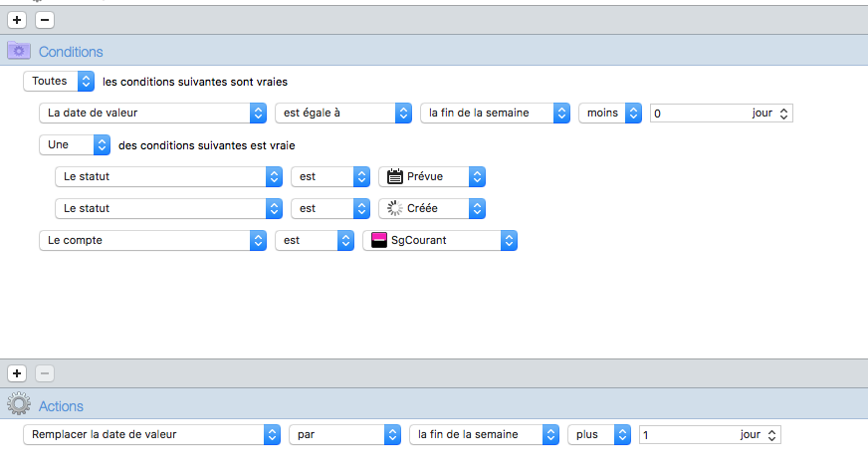The width and height of the screenshot is (868, 470).
Task: Open the Remplacer la date de valeur dropdown
Action: (x=151, y=434)
